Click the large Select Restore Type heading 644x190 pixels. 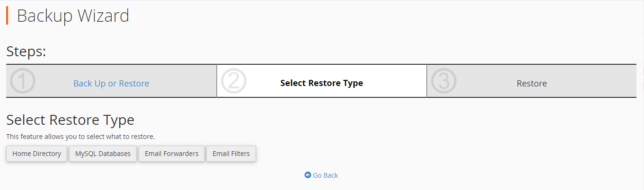70,120
